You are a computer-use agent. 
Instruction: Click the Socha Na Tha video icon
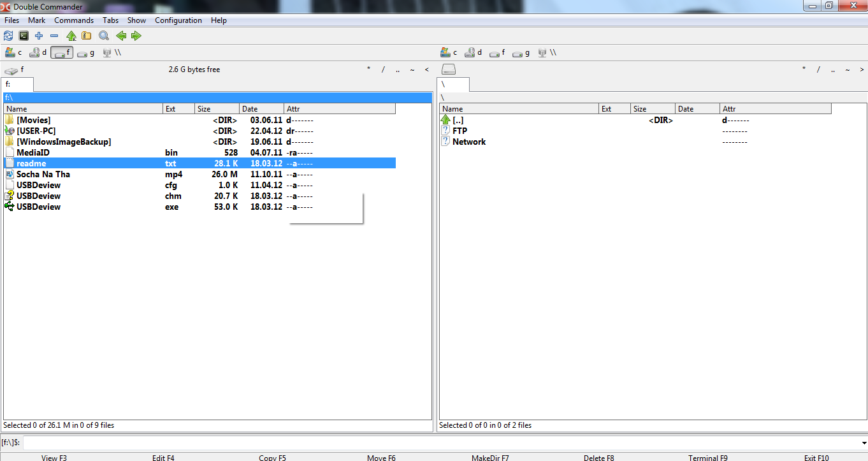[10, 174]
